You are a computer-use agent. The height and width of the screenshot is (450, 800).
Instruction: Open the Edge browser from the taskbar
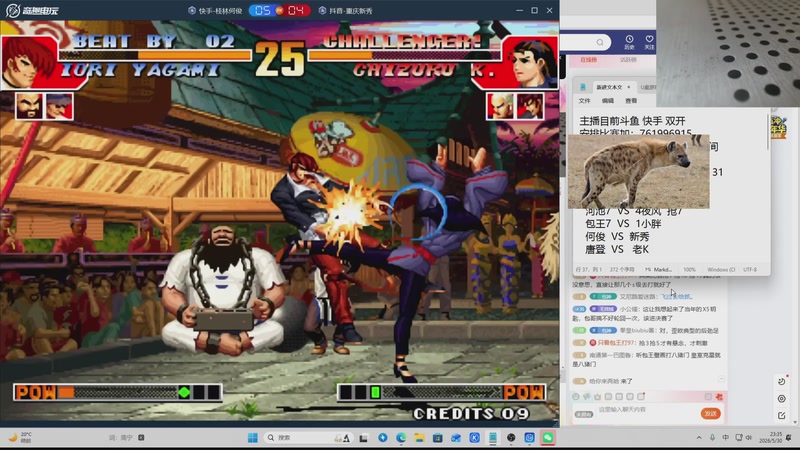point(401,438)
